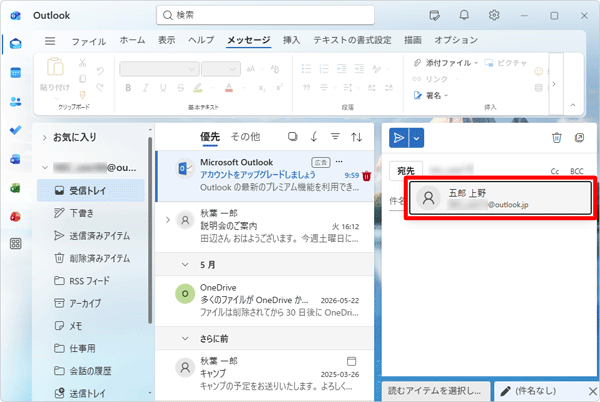Show more ribbon commands arrow
The image size is (600, 402).
tap(554, 84)
